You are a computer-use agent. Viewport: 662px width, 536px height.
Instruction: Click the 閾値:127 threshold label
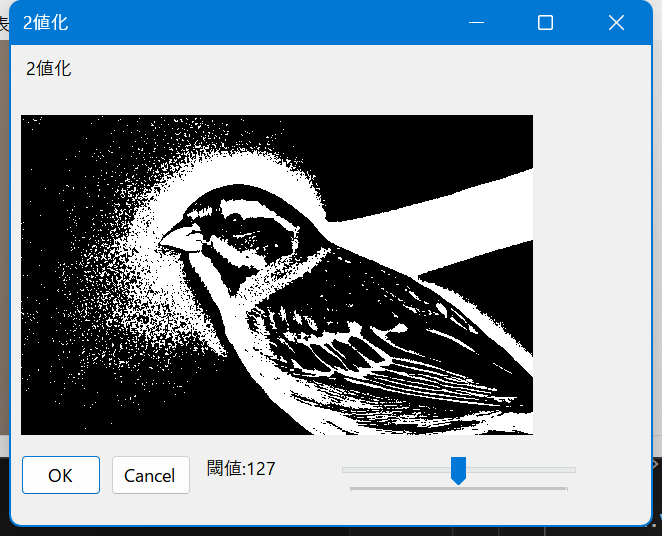[x=241, y=468]
